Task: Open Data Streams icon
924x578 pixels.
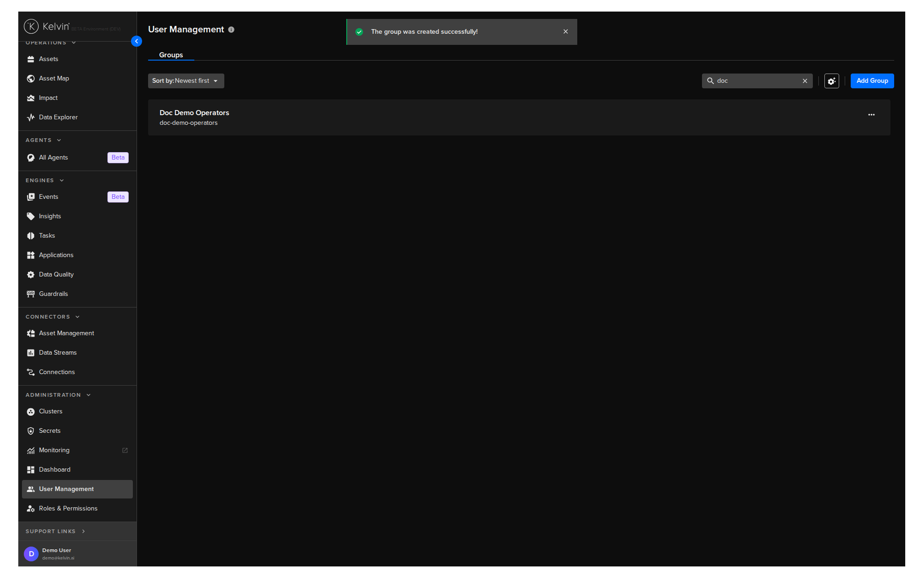Action: coord(31,353)
